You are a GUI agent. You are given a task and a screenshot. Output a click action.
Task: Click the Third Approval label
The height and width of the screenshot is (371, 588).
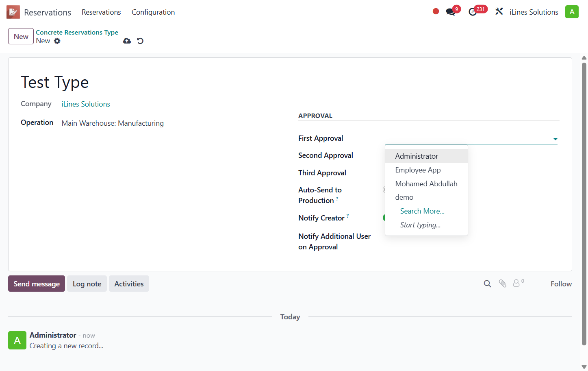[x=322, y=173]
